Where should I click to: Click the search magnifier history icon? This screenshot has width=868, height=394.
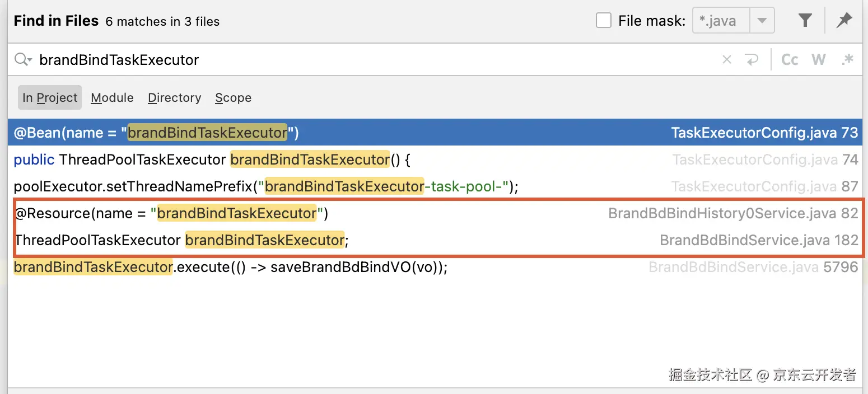(x=23, y=60)
